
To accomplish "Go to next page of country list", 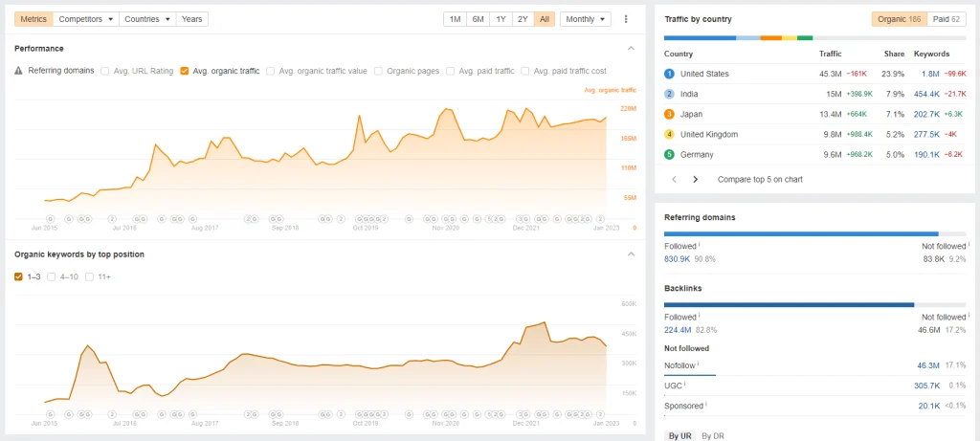I will [x=695, y=179].
